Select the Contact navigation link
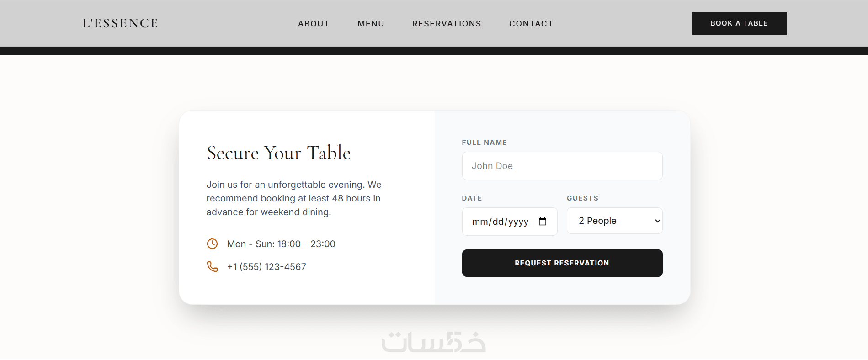Viewport: 868px width, 360px height. point(531,24)
